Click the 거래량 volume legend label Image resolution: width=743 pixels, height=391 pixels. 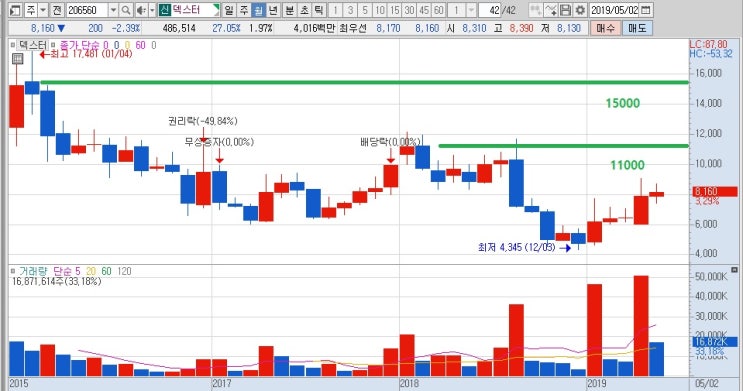coord(33,272)
